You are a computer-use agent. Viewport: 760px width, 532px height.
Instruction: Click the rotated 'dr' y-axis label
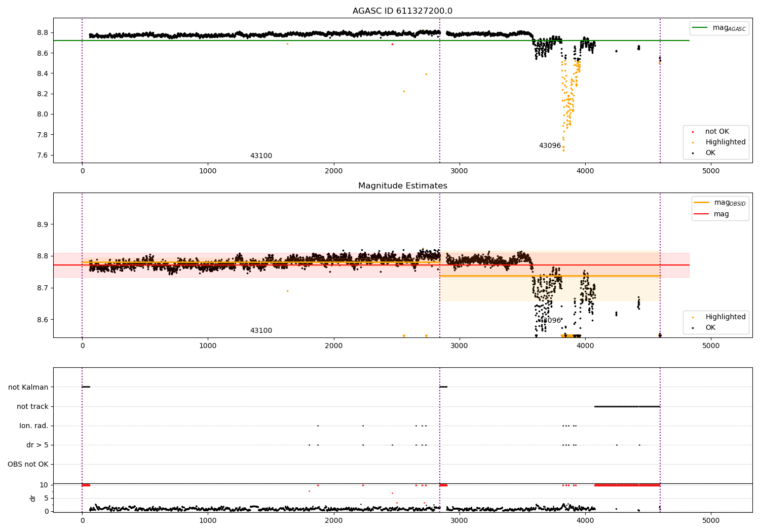(x=33, y=498)
